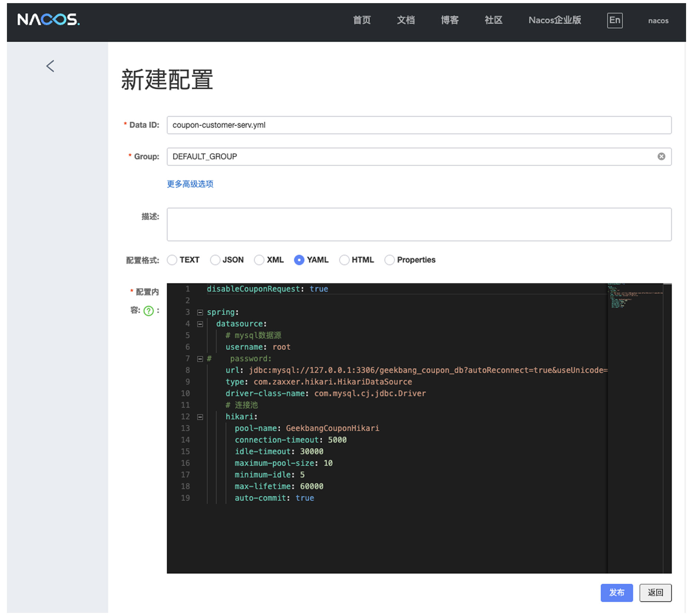Click the nacos user account label
693x616 pixels.
click(658, 20)
